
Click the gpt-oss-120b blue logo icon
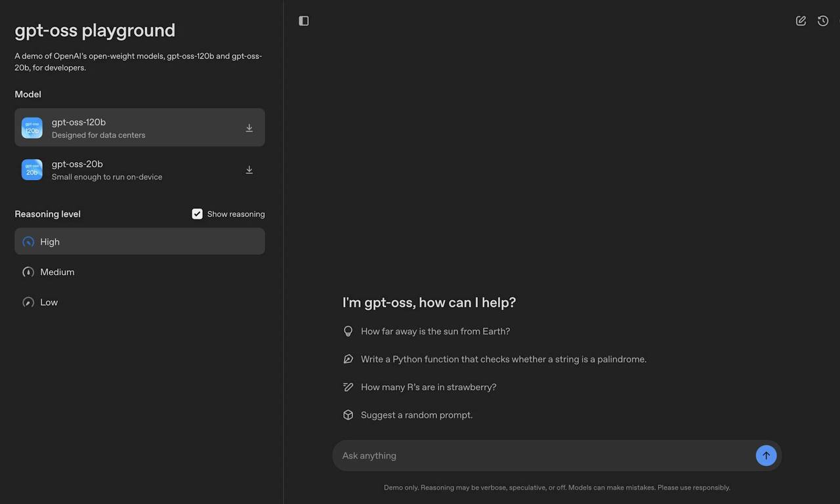(32, 128)
